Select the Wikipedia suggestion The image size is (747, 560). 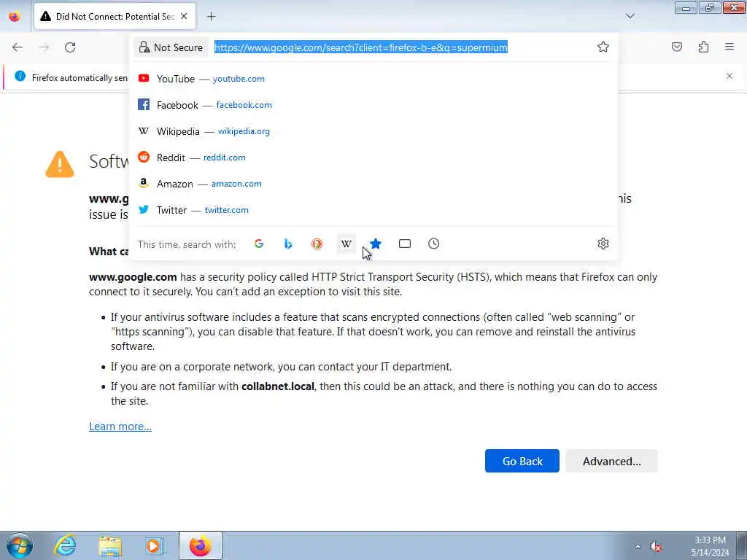[373, 131]
